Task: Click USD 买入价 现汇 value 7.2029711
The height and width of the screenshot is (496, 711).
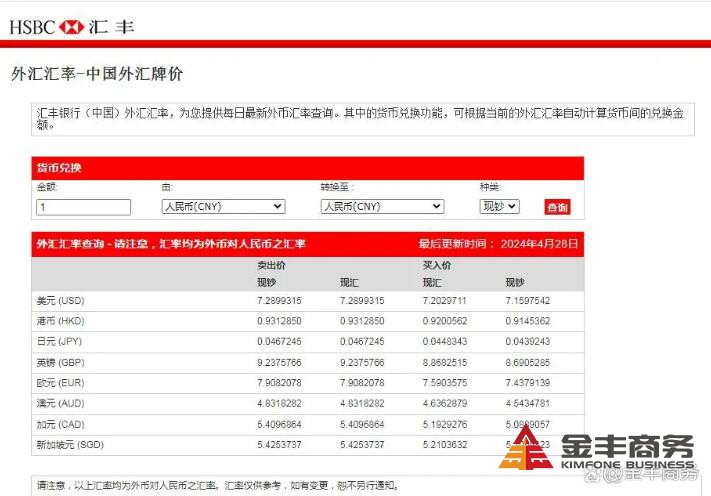Action: (444, 301)
